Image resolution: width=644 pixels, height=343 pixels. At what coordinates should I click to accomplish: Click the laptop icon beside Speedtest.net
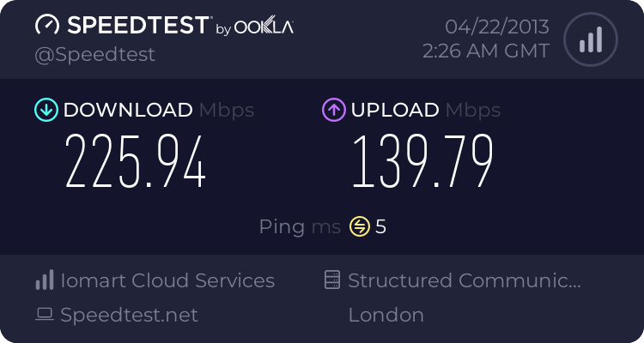(x=44, y=316)
